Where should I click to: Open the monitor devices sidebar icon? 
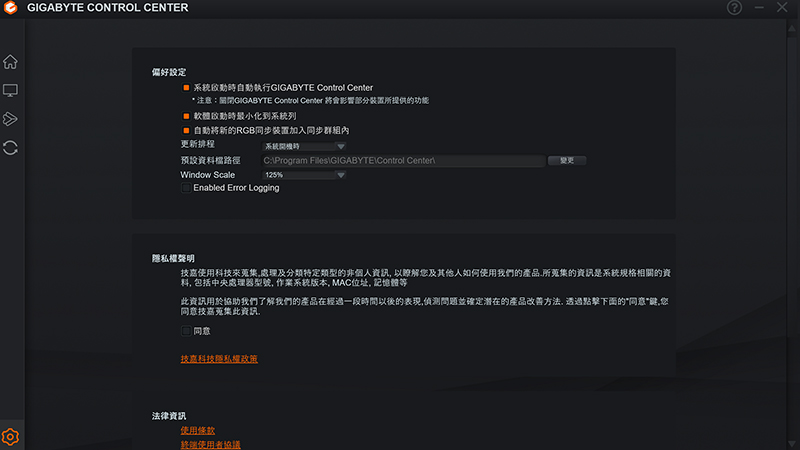click(x=10, y=90)
